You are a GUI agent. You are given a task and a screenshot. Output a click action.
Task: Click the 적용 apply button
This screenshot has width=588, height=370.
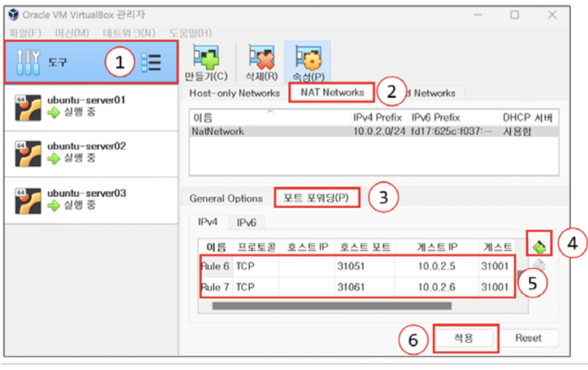pos(464,338)
